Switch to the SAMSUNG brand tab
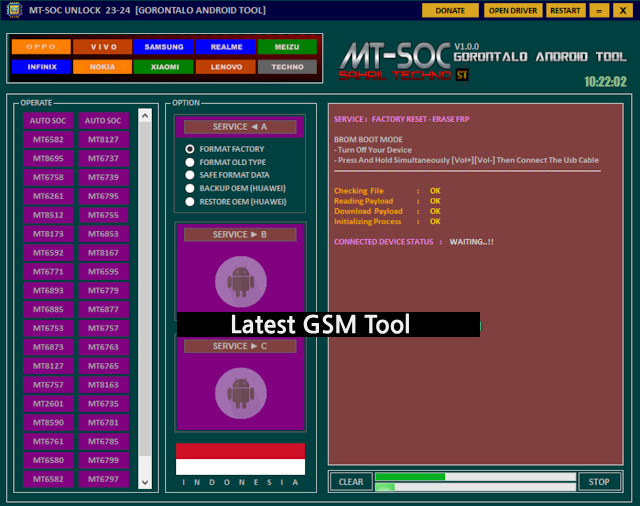The width and height of the screenshot is (640, 506). click(x=164, y=47)
